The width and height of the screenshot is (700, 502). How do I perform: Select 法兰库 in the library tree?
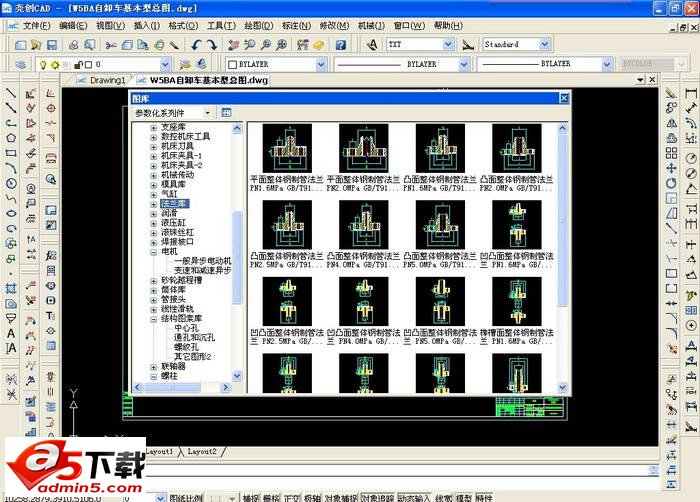pyautogui.click(x=174, y=203)
